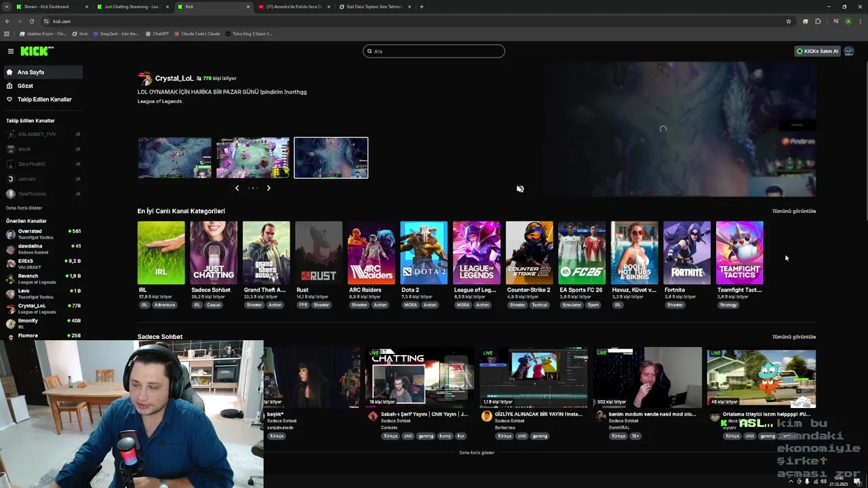Click the Kick logo
868x488 pixels.
coord(37,51)
